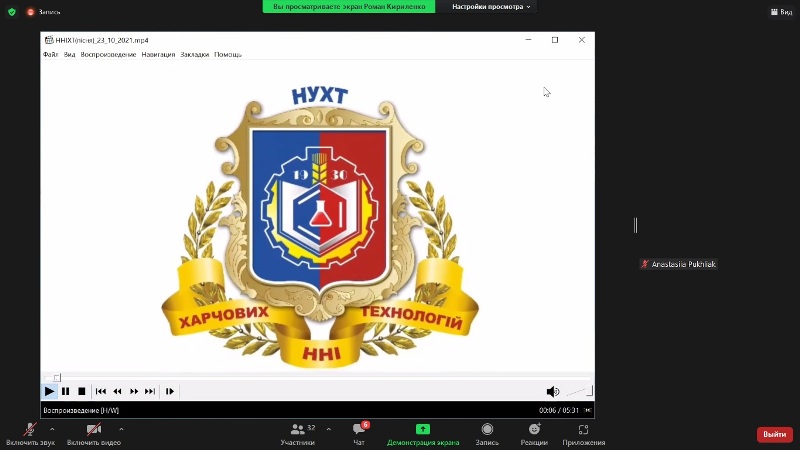Viewport: 800px width, 450px height.
Task: Skip to previous track in player
Action: pos(101,391)
